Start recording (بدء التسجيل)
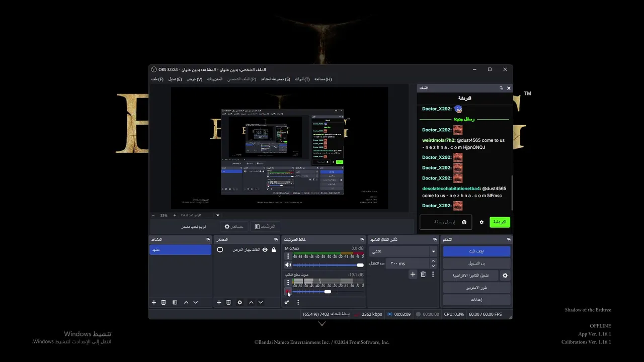Image resolution: width=644 pixels, height=362 pixels. coord(476,263)
